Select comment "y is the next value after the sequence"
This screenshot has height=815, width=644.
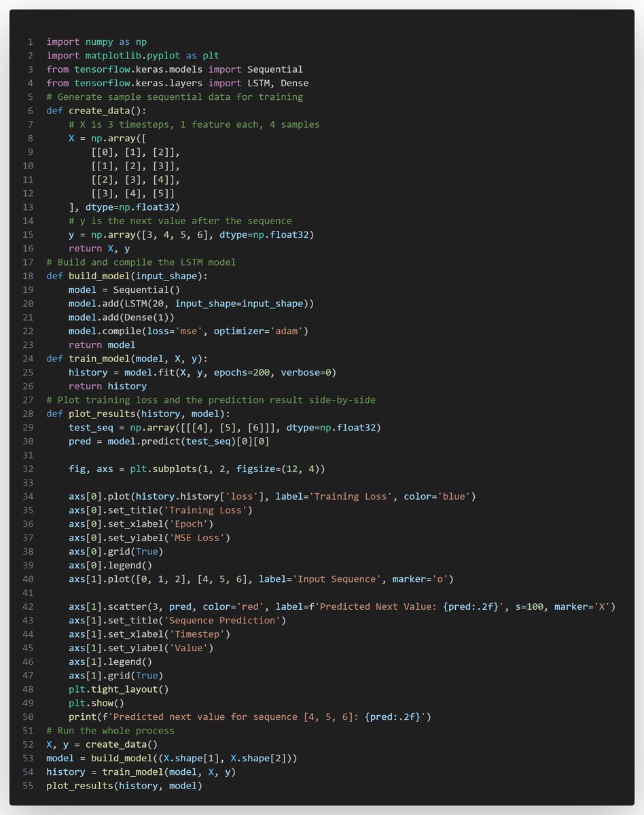(180, 221)
